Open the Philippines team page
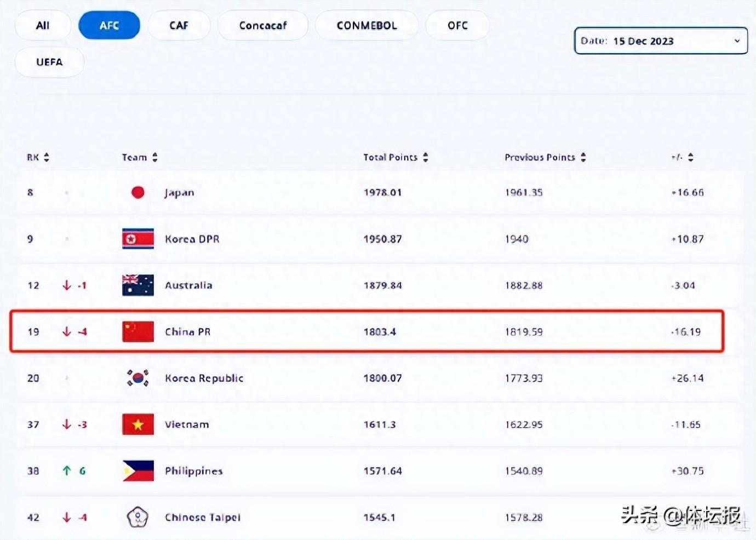The image size is (756, 540). click(193, 471)
